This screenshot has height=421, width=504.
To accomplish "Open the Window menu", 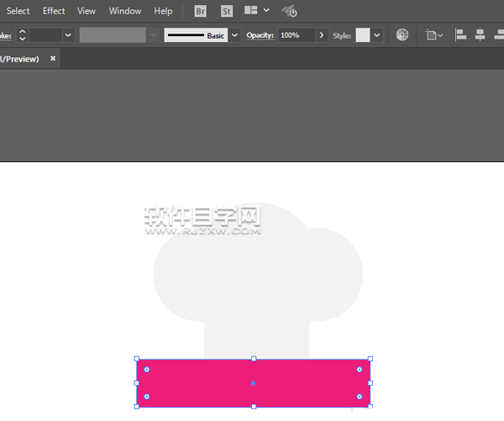I will pos(125,11).
